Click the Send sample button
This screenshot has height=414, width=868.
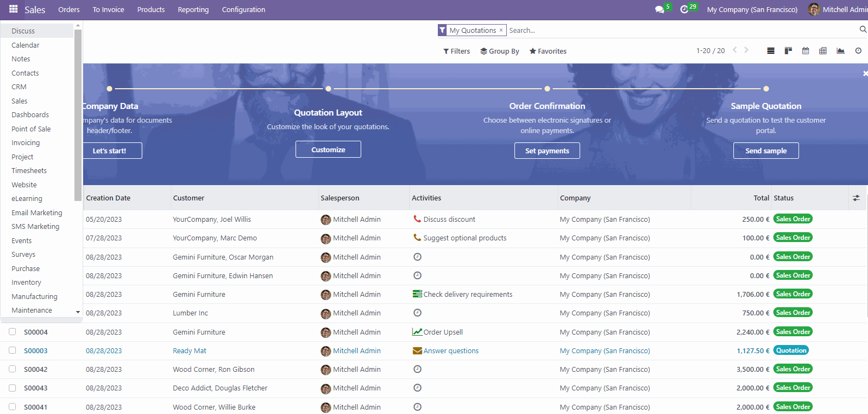coord(766,151)
